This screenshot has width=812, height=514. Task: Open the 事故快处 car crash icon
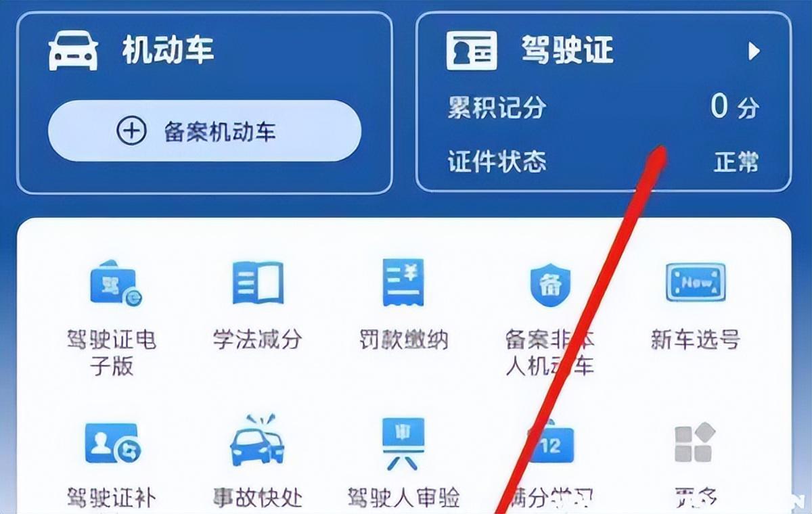tap(257, 440)
